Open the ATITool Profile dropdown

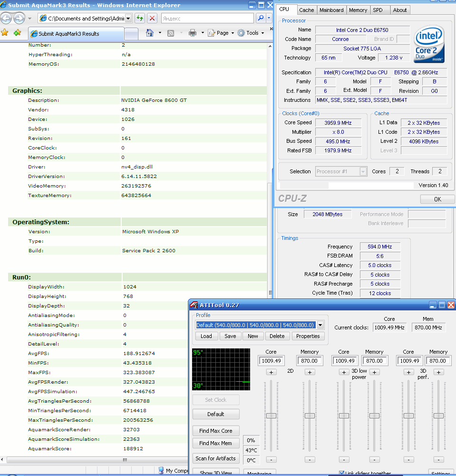coord(320,325)
